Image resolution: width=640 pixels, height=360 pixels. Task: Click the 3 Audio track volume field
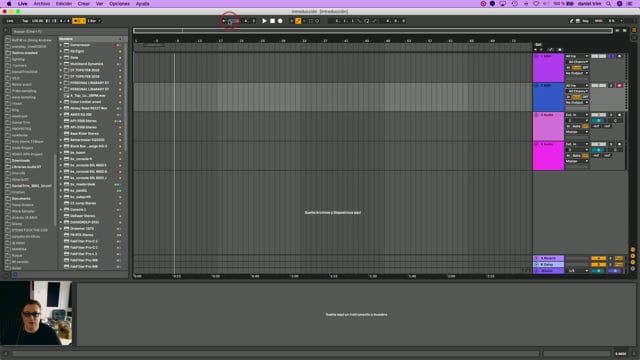[x=598, y=121]
